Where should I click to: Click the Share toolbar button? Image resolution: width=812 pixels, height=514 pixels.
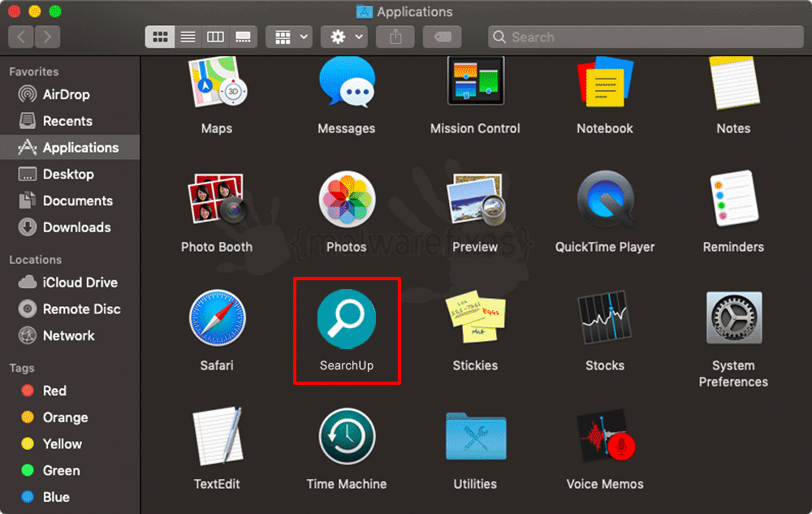coord(395,37)
